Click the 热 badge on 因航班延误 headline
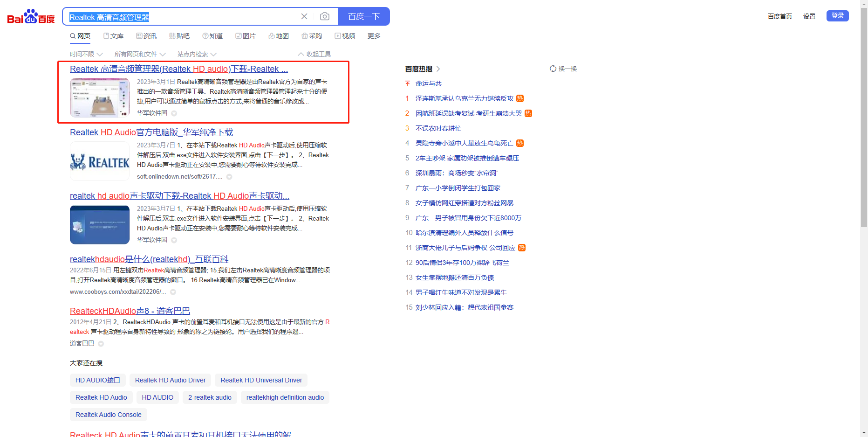868x437 pixels. [x=528, y=113]
